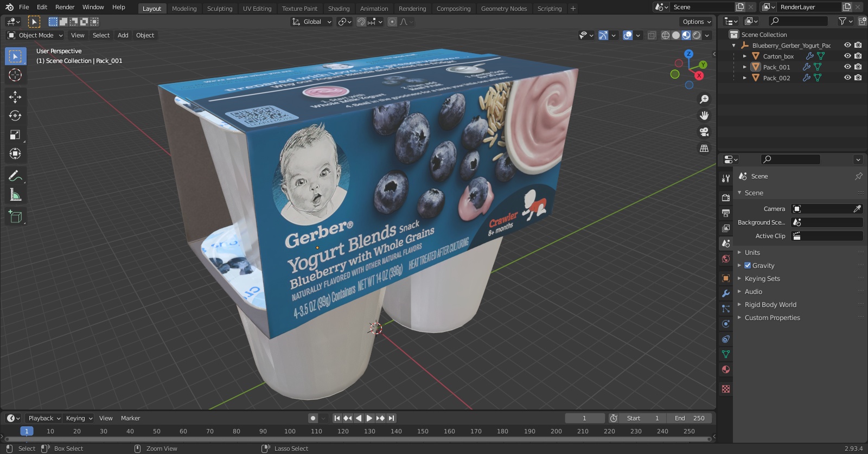This screenshot has width=868, height=454.
Task: Toggle snapping magnet icon
Action: tap(361, 22)
